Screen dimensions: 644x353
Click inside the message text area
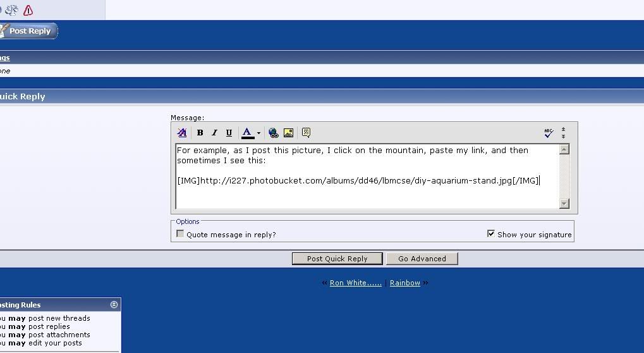tap(367, 176)
